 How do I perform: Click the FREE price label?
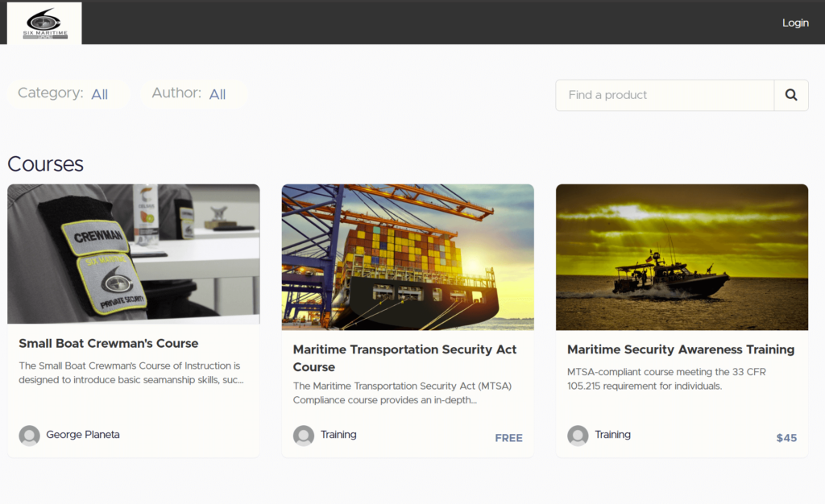(x=508, y=438)
